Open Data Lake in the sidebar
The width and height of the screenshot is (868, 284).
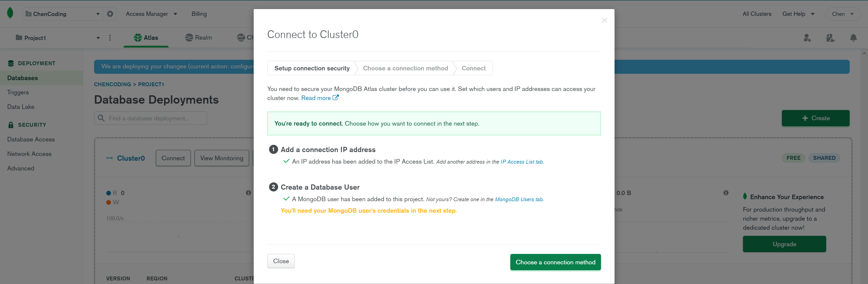pyautogui.click(x=21, y=107)
